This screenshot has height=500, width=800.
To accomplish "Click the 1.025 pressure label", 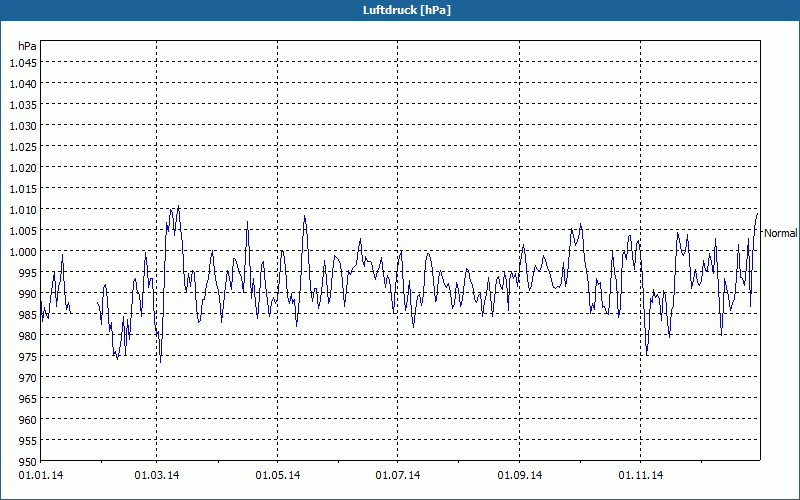I will (23, 147).
